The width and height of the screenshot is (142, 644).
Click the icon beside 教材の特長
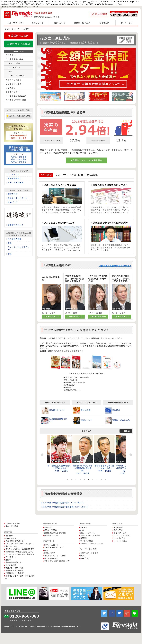tap(76, 410)
